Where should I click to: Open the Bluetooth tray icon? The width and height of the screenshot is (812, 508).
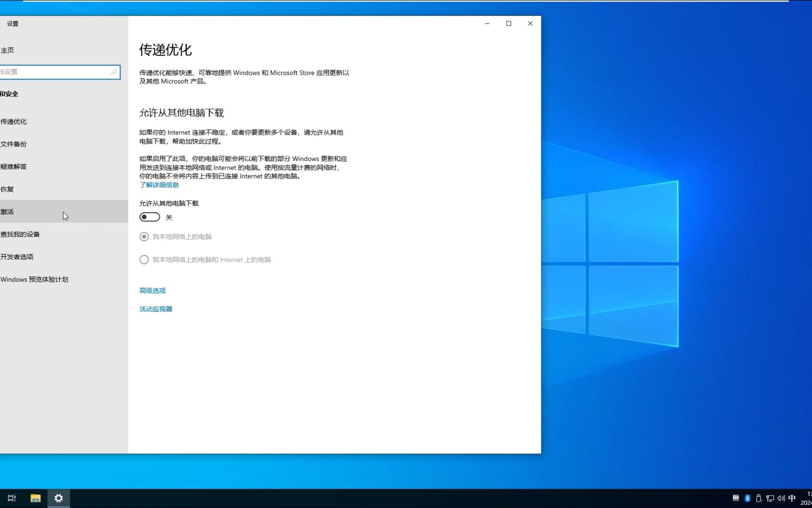747,498
